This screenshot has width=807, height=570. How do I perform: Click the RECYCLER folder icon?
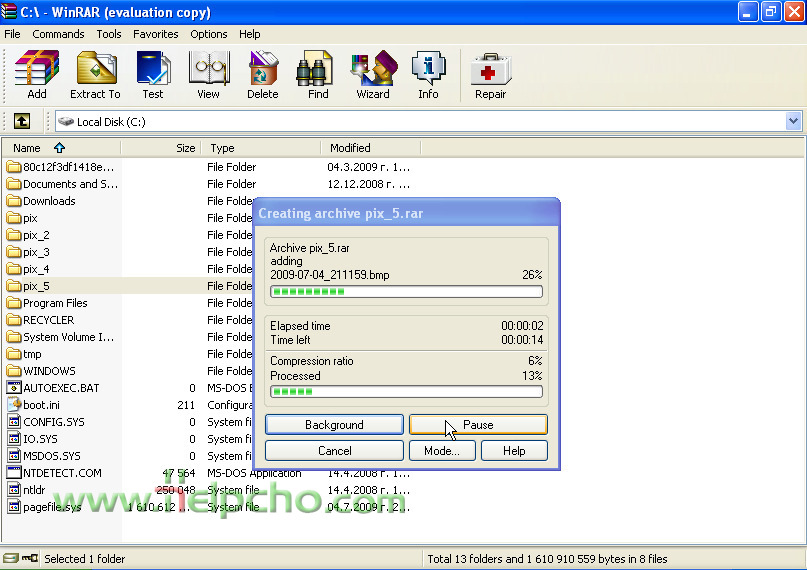click(x=14, y=320)
